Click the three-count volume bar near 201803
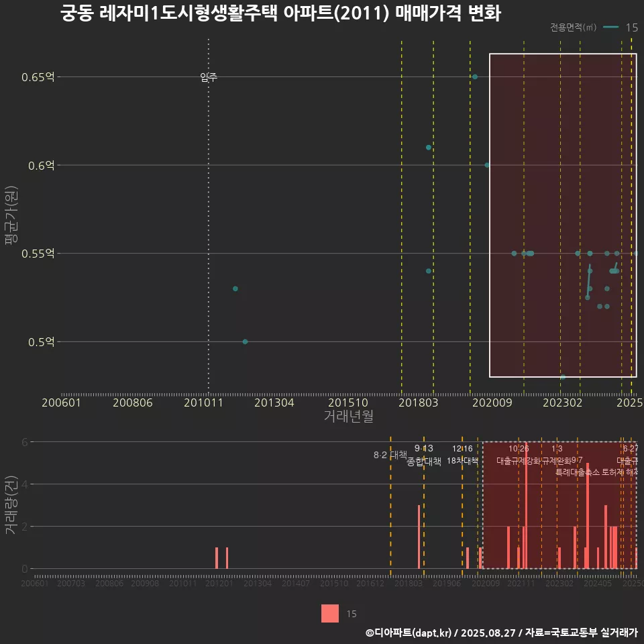Screen dimensions: 644x644 pos(419,537)
